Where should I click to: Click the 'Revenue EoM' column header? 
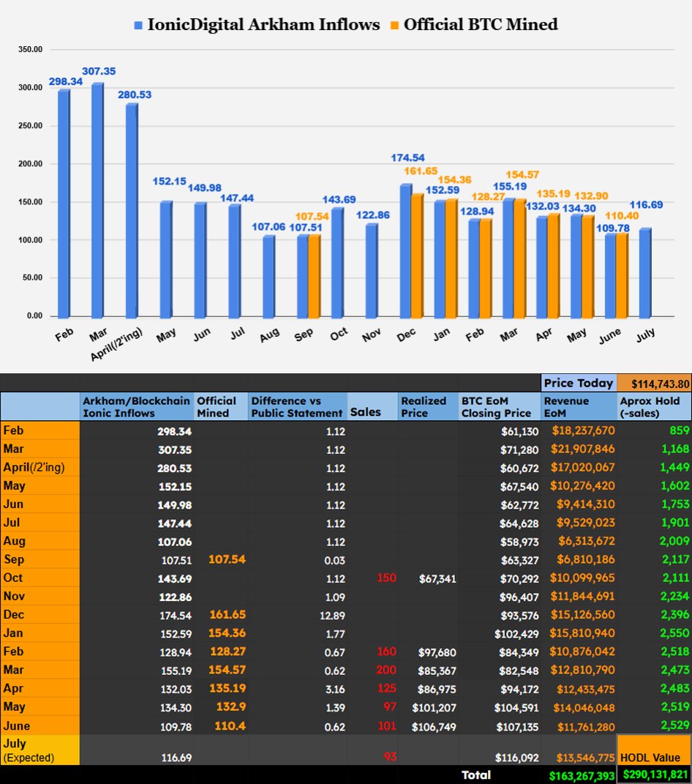coord(579,406)
